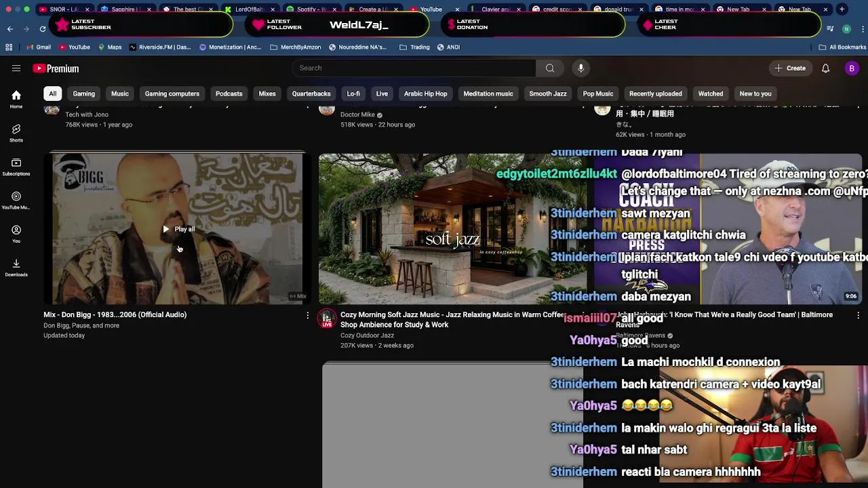The width and height of the screenshot is (868, 488).
Task: Click the magnifier search button
Action: coord(550,68)
